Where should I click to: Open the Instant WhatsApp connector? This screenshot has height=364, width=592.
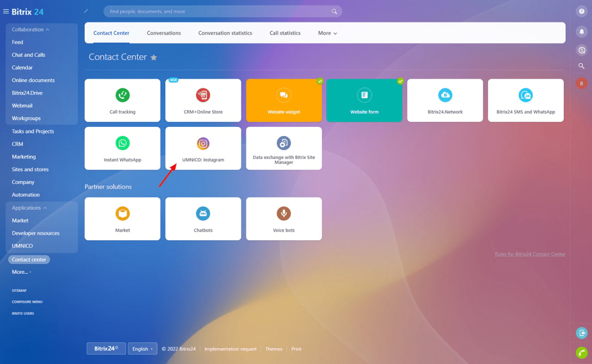pos(123,148)
